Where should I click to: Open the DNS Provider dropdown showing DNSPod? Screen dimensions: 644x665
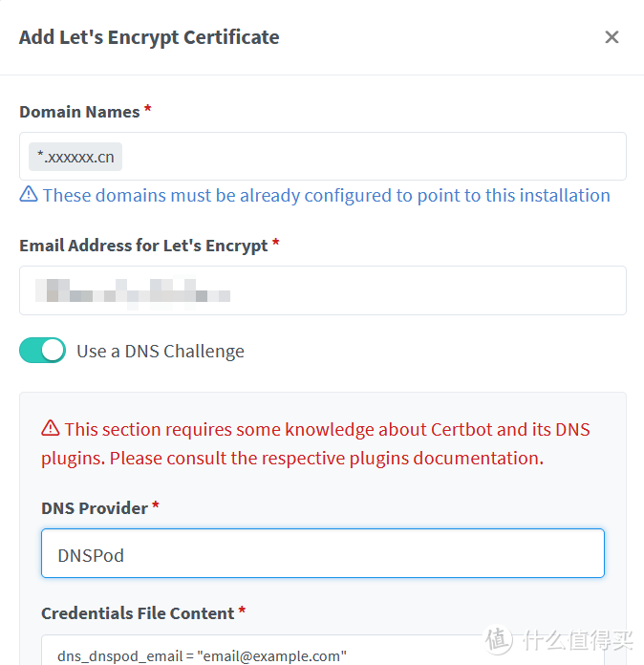[x=322, y=554]
